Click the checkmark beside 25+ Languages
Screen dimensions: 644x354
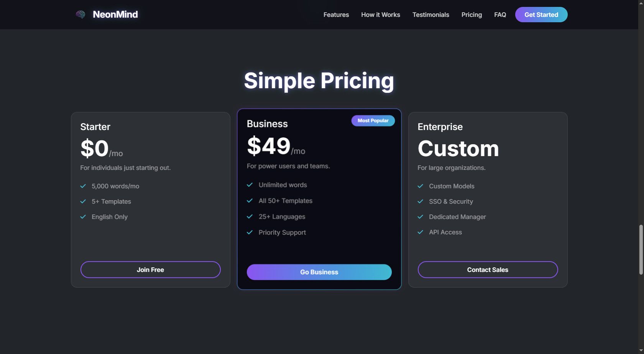click(250, 217)
